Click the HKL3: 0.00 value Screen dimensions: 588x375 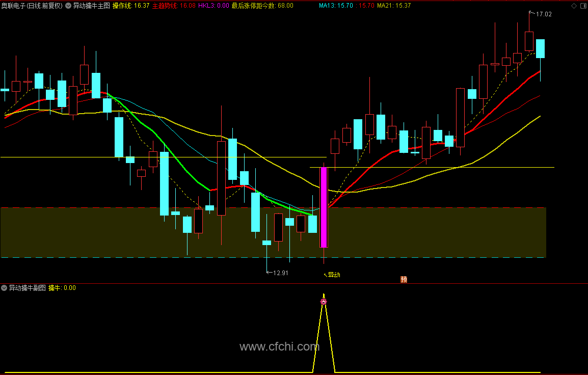coord(213,6)
